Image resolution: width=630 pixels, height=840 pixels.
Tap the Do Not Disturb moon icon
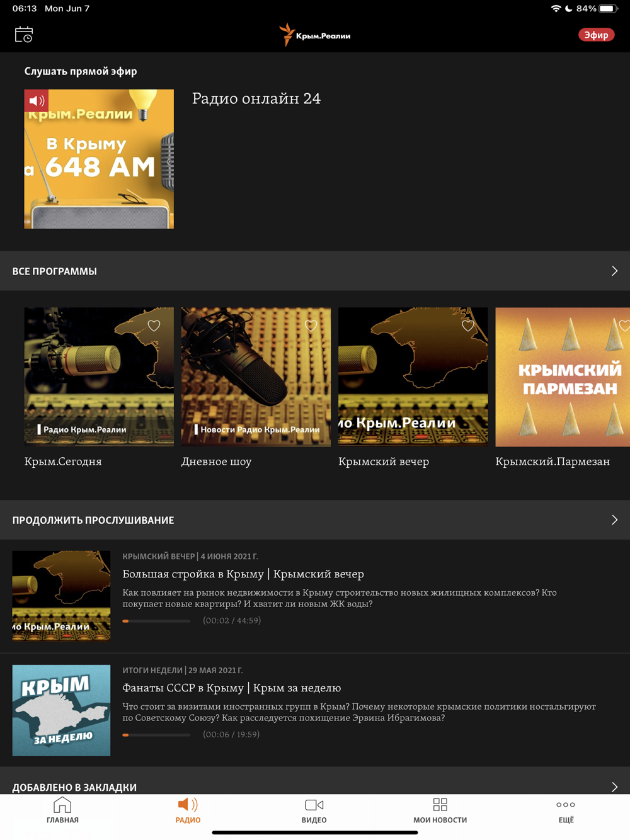[569, 9]
